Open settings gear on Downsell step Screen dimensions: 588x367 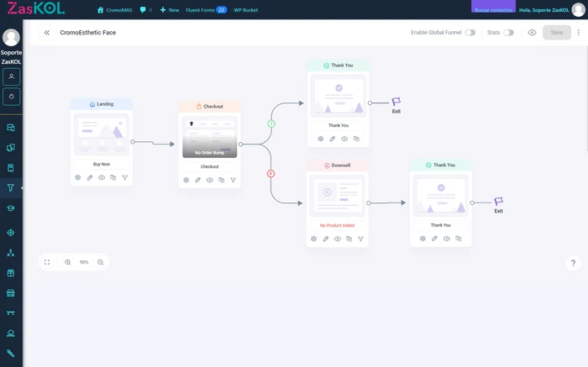314,239
